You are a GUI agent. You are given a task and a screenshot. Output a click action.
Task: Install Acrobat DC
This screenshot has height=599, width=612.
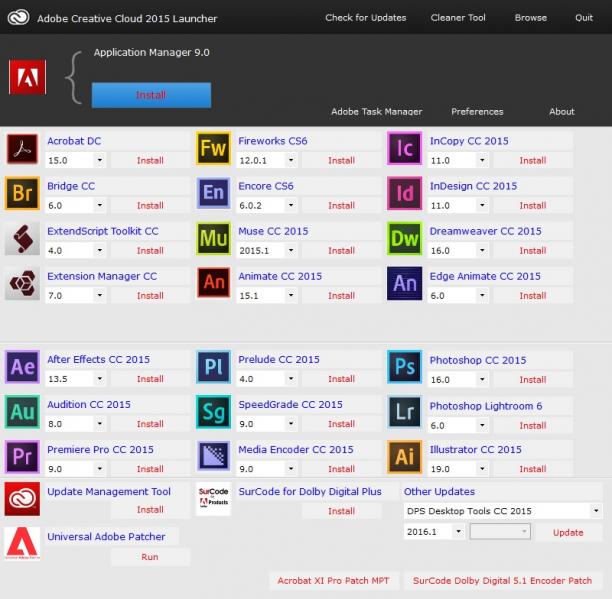click(x=150, y=160)
